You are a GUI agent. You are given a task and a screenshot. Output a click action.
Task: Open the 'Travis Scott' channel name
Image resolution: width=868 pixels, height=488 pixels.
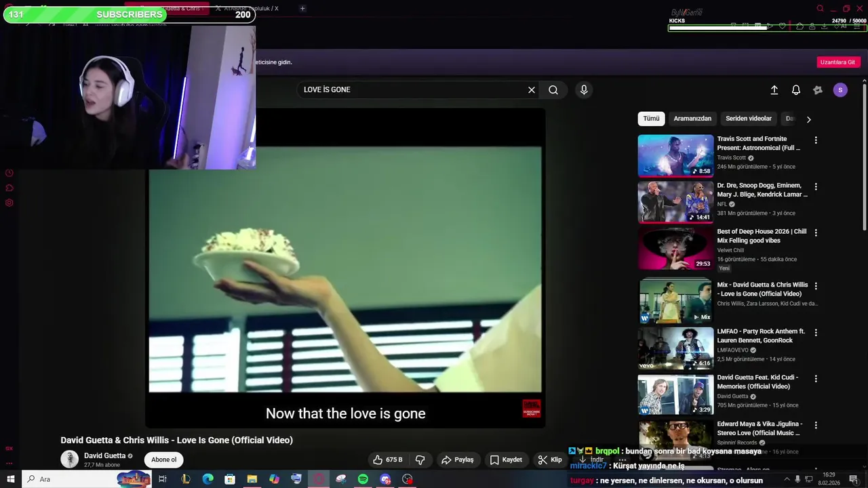[731, 158]
